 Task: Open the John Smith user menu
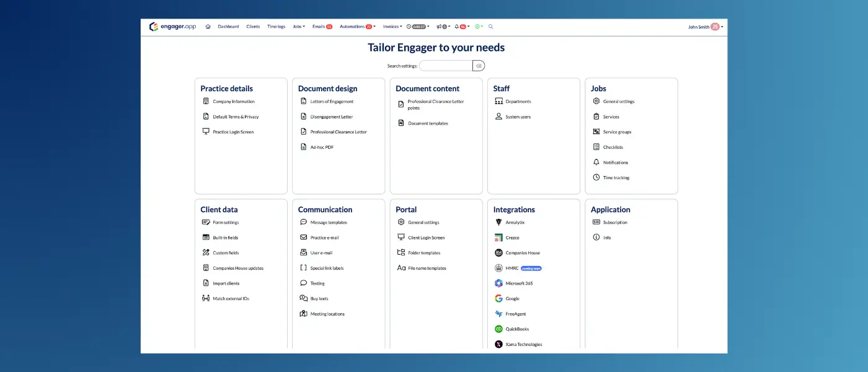(x=706, y=27)
